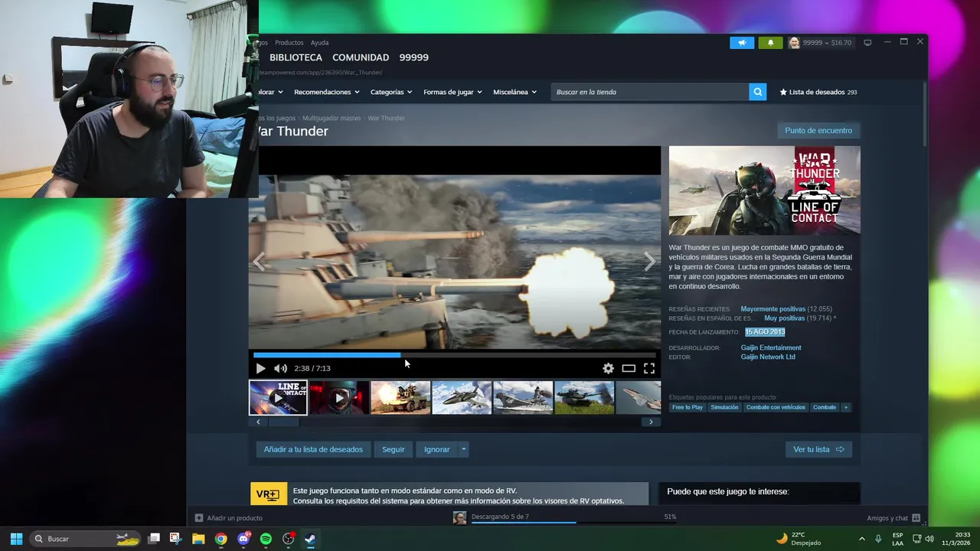
Task: Open Spotify from the taskbar
Action: [266, 539]
